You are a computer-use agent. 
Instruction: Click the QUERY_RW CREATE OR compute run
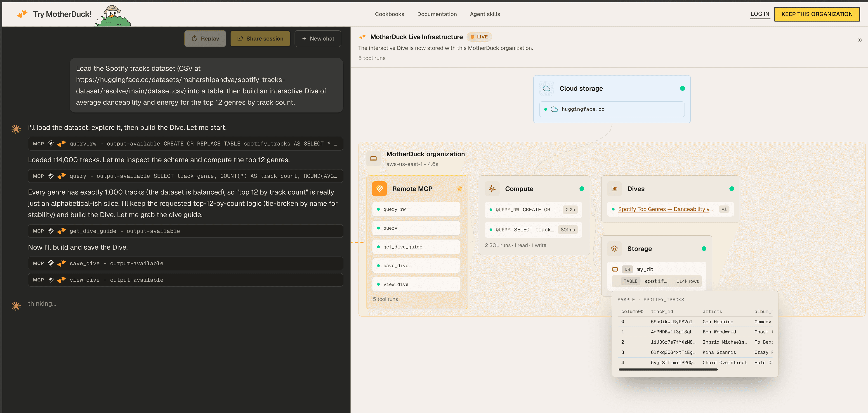[533, 210]
